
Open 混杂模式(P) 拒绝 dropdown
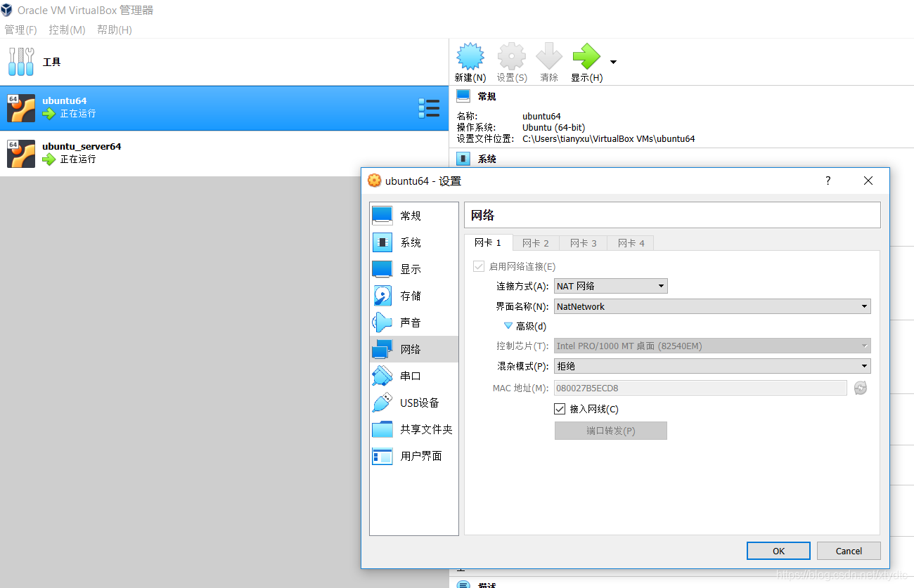[x=712, y=366]
